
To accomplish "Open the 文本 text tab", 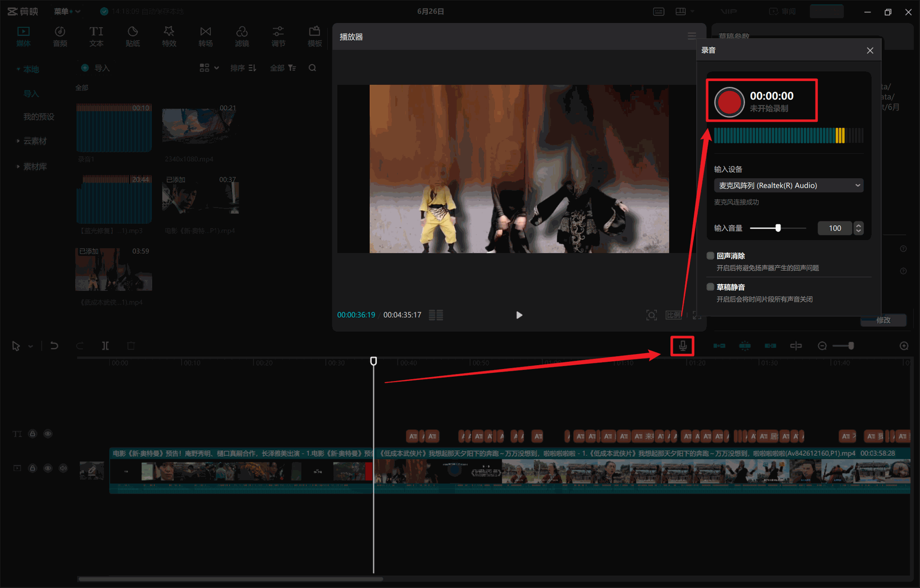I will pyautogui.click(x=96, y=36).
